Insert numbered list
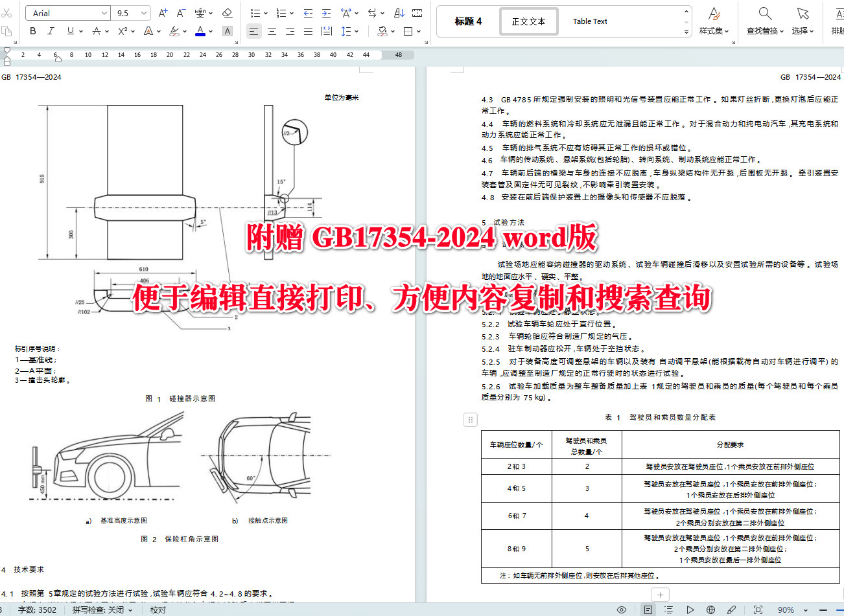844x616 pixels. click(281, 13)
